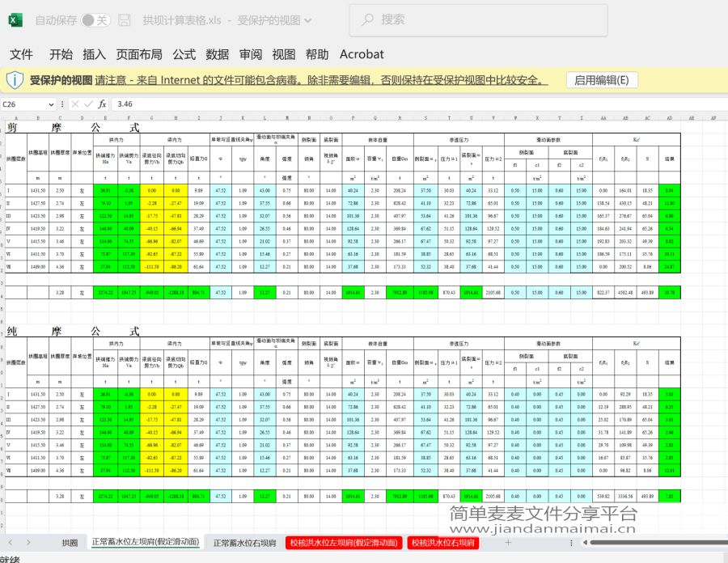The image size is (728, 563).
Task: Click the 纯摩公式 section title
Action: [x=73, y=331]
